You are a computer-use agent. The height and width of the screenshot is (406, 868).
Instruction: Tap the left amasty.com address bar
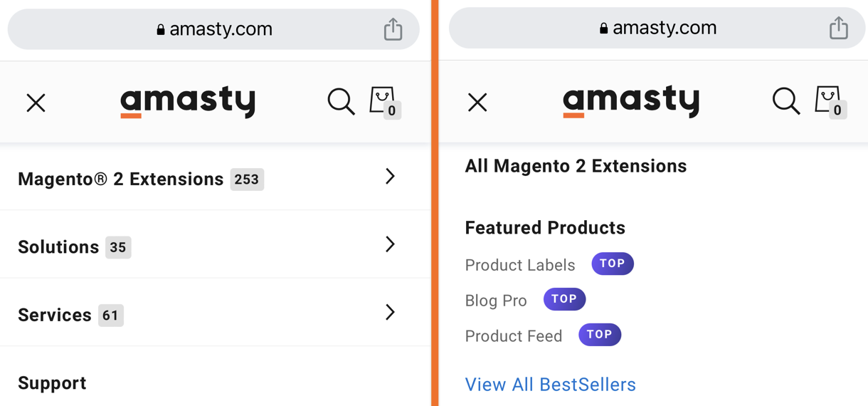(x=213, y=29)
